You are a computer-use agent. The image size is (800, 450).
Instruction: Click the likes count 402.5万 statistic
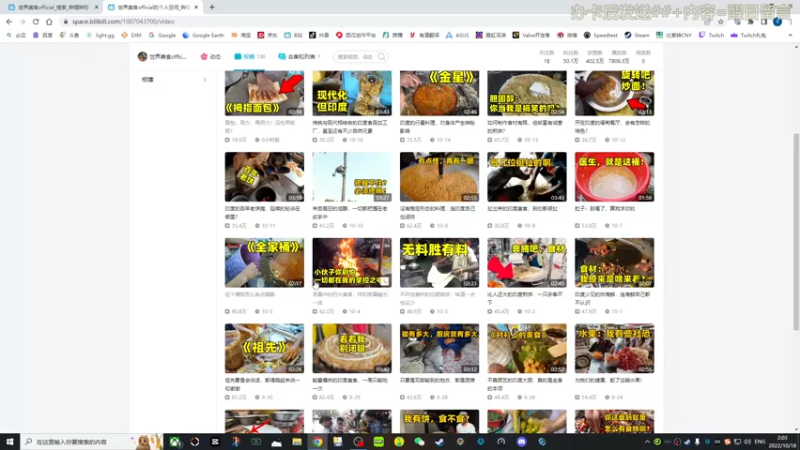point(594,61)
